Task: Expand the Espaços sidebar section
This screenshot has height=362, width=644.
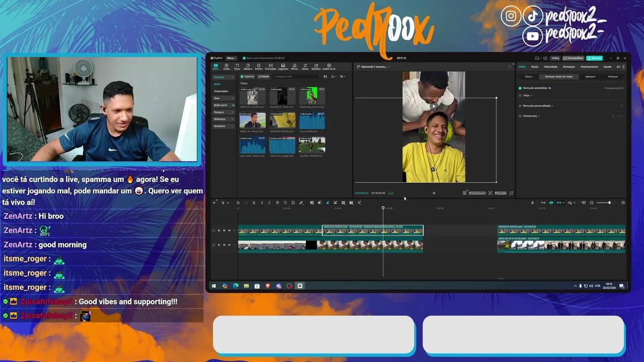Action: point(223,112)
